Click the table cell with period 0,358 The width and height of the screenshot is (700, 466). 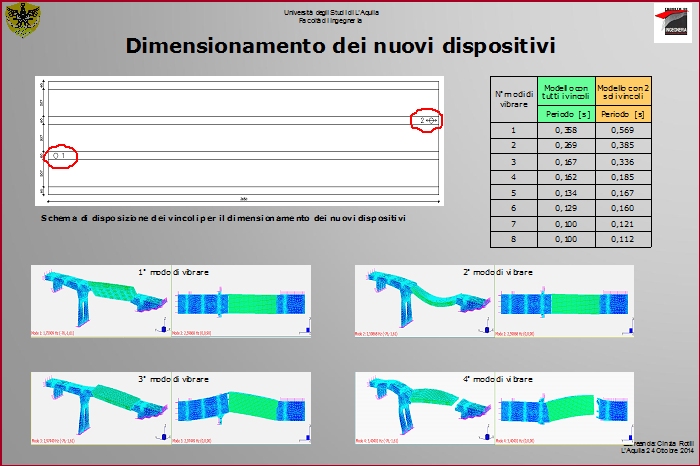(x=566, y=130)
